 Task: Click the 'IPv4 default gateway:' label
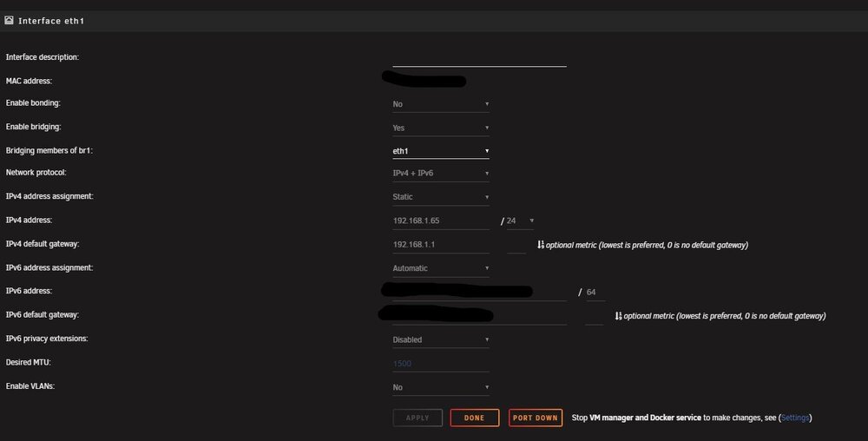(x=42, y=244)
